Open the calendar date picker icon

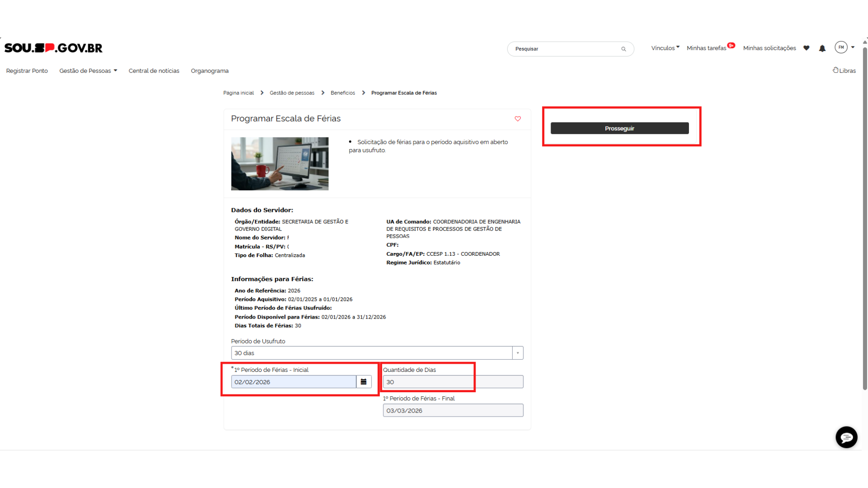coord(363,382)
